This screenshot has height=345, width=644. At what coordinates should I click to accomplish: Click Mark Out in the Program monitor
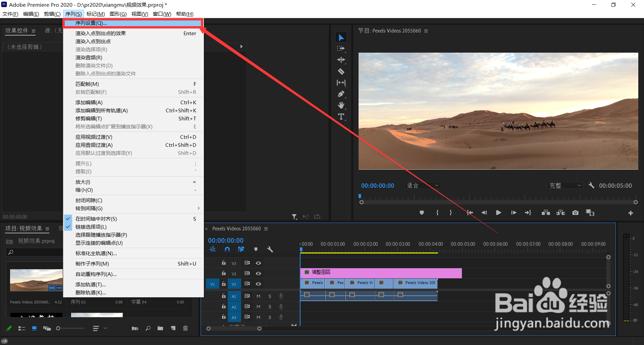[x=451, y=213]
